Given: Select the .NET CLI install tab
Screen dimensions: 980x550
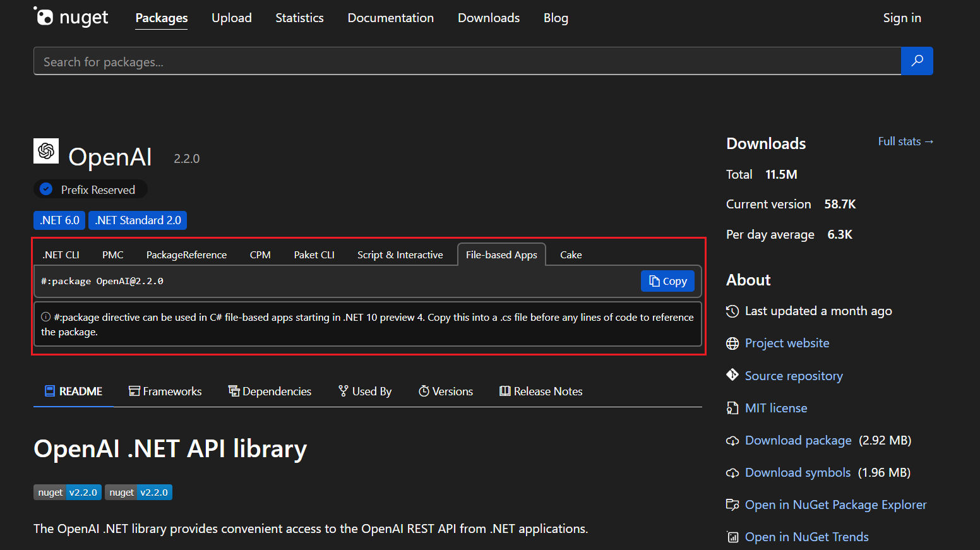Looking at the screenshot, I should [61, 254].
